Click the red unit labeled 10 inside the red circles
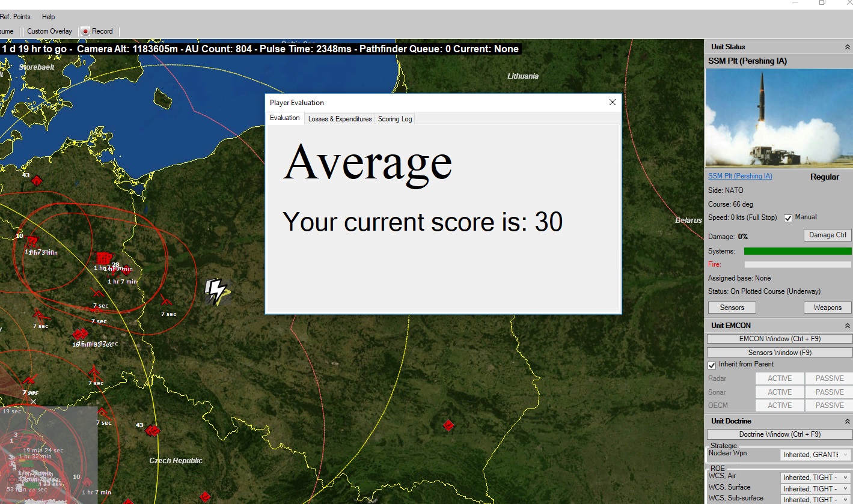853x504 pixels. point(31,241)
